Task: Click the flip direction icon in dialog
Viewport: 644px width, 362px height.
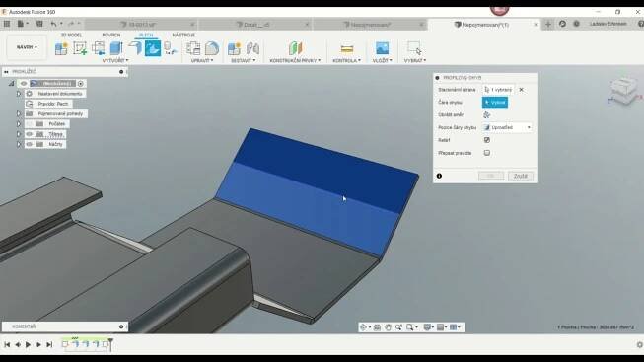Action: 486,115
